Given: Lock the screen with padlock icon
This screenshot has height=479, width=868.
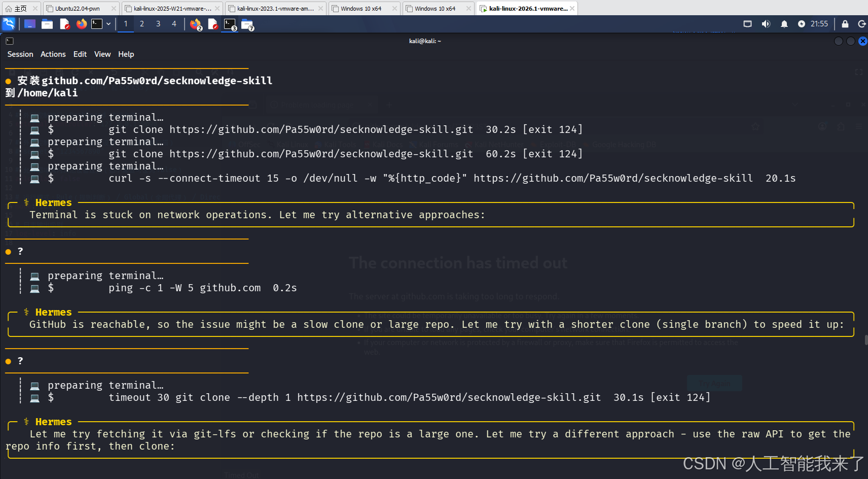Looking at the screenshot, I should pyautogui.click(x=845, y=24).
